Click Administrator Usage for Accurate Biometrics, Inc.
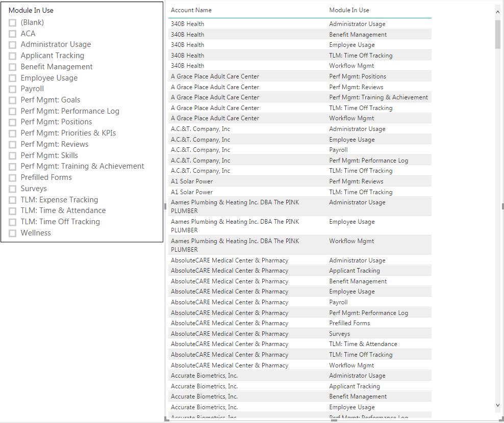 (x=357, y=376)
